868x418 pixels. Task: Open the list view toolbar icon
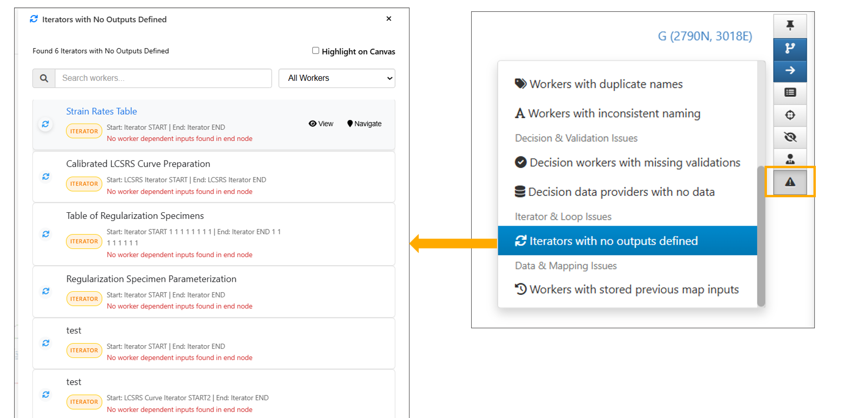coord(790,93)
